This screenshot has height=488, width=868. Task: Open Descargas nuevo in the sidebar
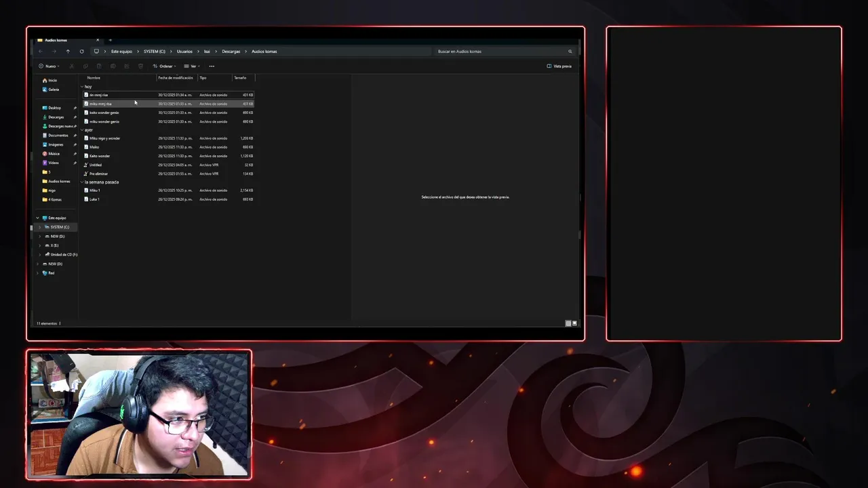[x=58, y=126]
